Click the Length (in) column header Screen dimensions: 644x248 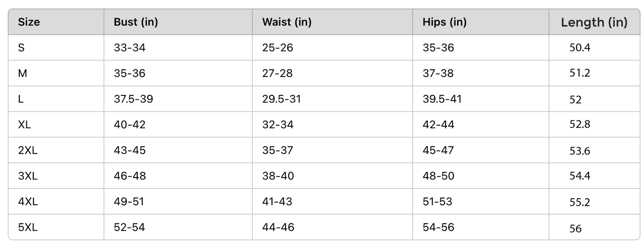tap(594, 22)
